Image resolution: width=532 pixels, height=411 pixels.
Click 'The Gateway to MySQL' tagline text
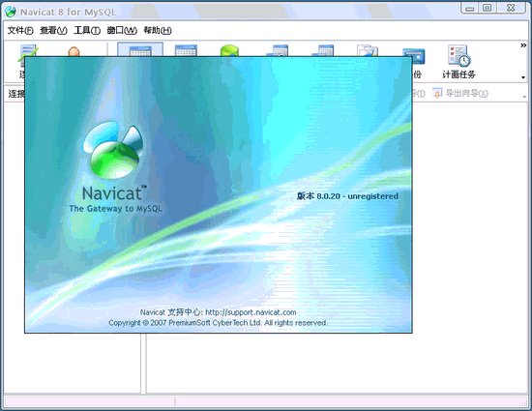(x=115, y=209)
